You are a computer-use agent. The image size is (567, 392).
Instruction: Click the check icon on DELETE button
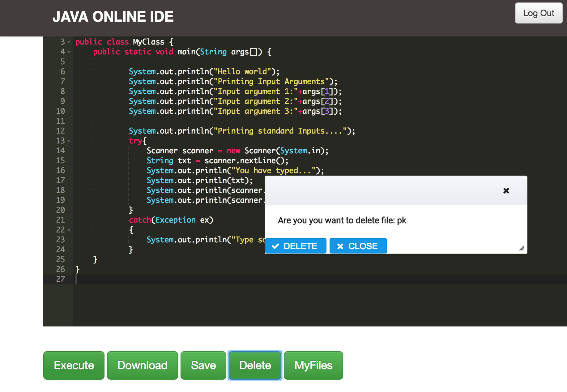275,246
